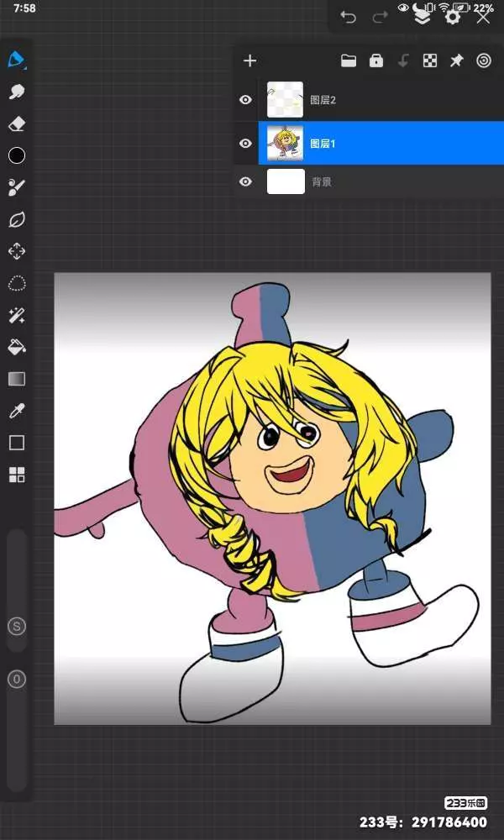
Task: Select the blue Brush tool
Action: click(16, 60)
